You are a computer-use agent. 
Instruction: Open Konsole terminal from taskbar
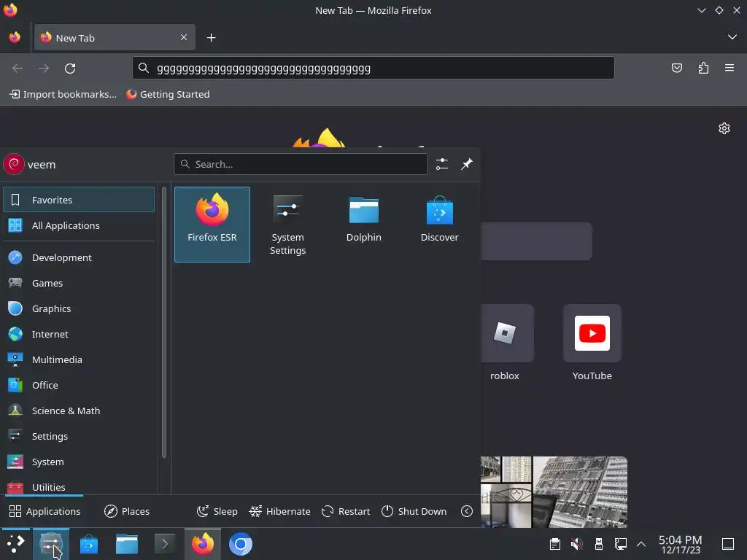[x=165, y=544]
